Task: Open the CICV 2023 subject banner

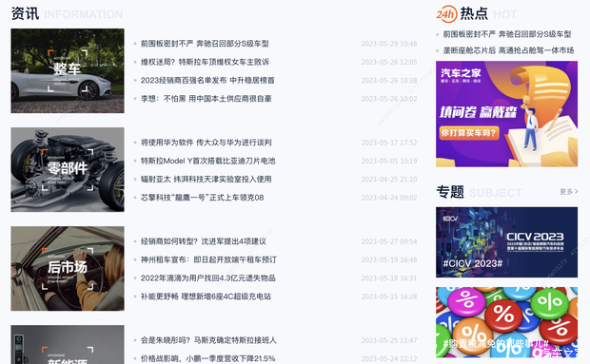Action: (506, 242)
